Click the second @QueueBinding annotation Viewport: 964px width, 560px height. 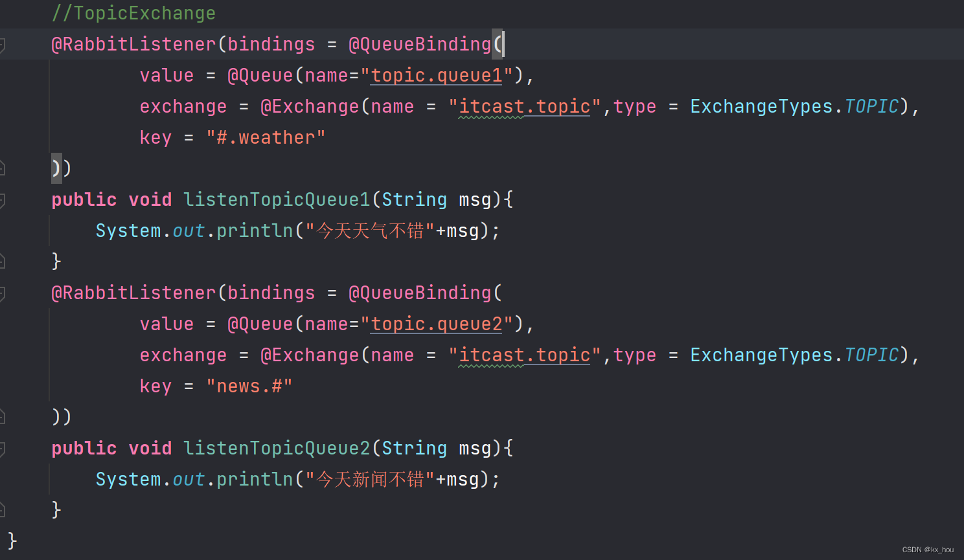(x=420, y=293)
